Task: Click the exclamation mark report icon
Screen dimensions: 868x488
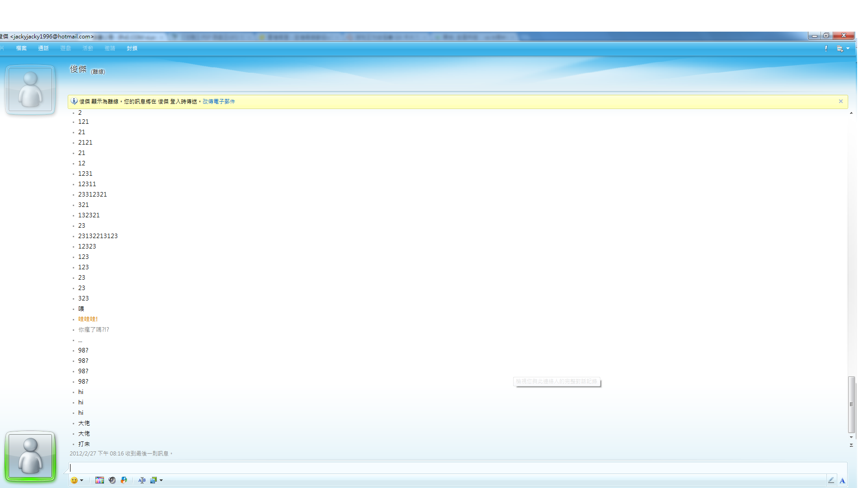Action: 826,48
